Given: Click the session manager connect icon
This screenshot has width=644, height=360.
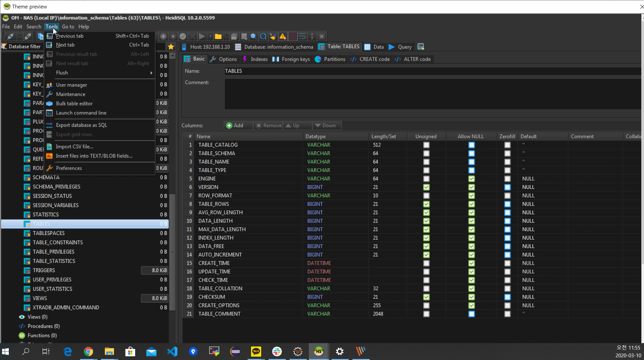Looking at the screenshot, I should (10, 36).
